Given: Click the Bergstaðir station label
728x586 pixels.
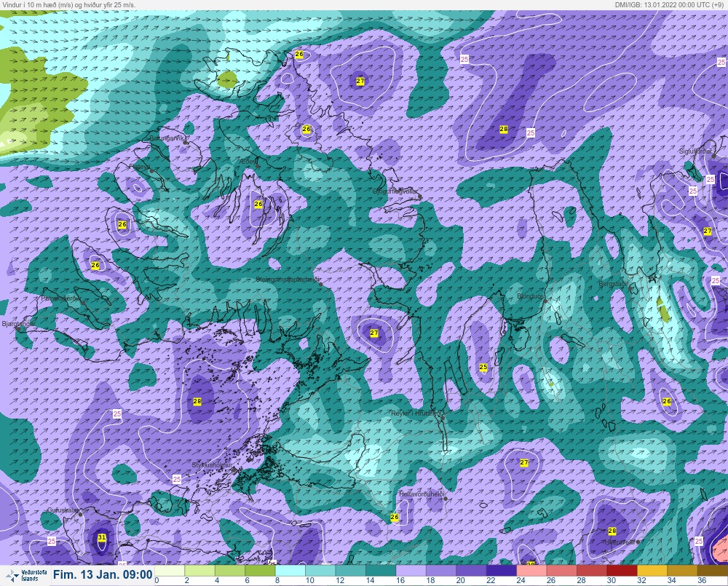Looking at the screenshot, I should click(x=613, y=284).
